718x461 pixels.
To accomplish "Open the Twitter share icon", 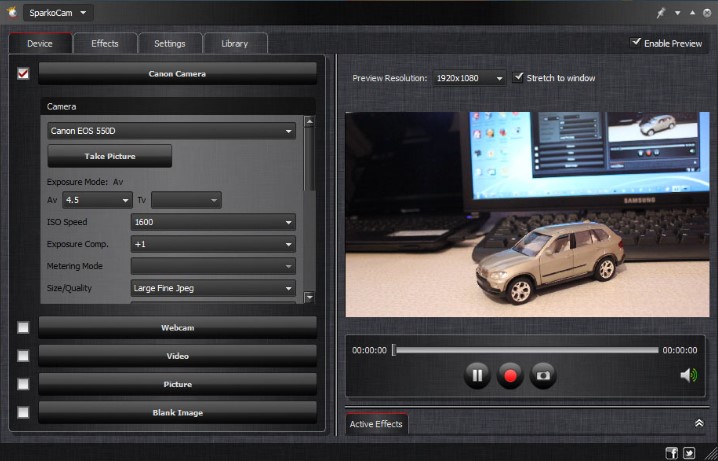I will 689,453.
